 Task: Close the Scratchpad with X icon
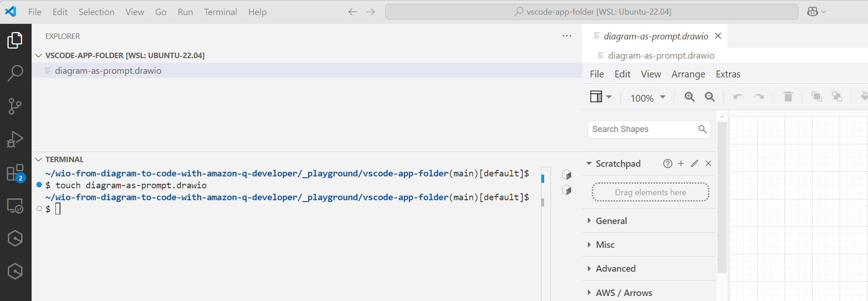pyautogui.click(x=708, y=164)
